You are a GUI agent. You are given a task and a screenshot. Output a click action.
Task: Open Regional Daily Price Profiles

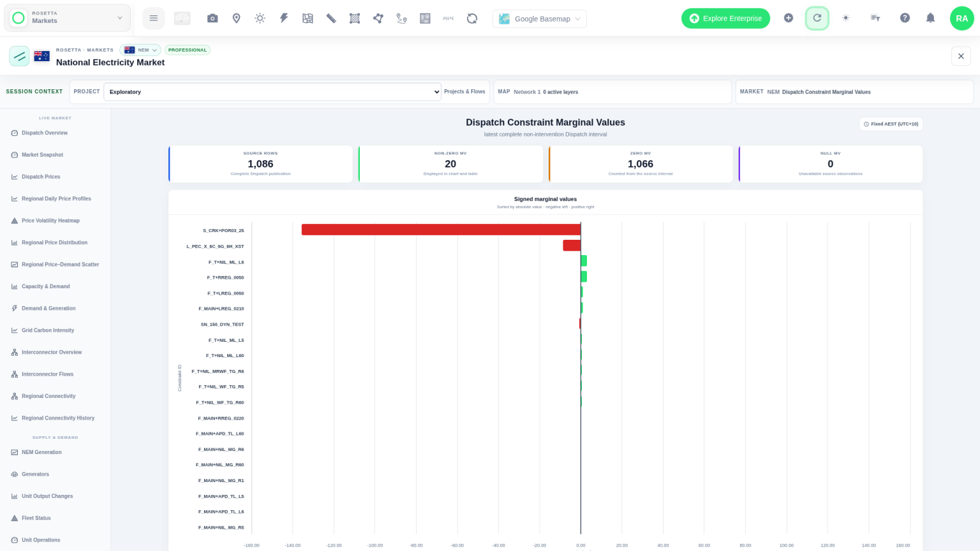tap(56, 199)
